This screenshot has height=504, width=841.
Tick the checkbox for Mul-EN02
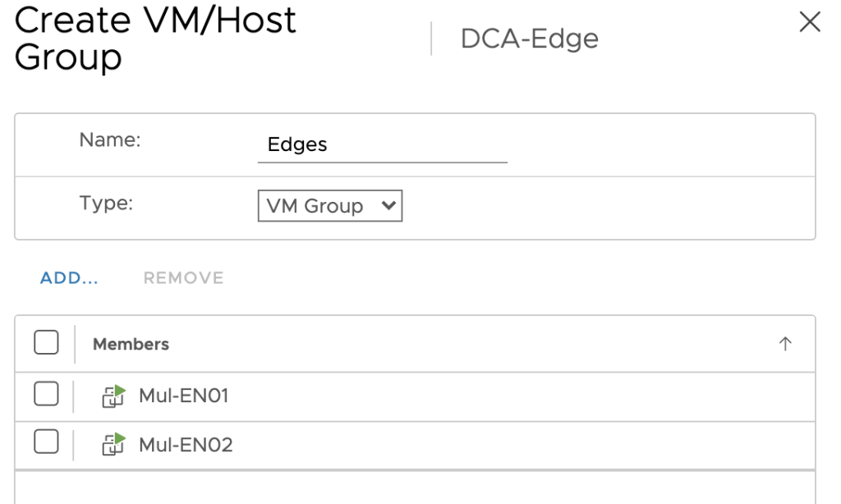pos(46,442)
